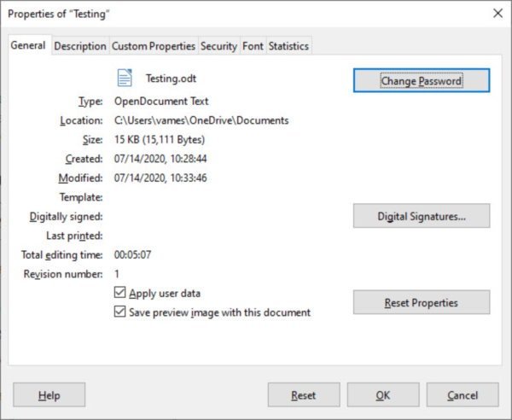Click the 15 KB (15,111 Bytes) size value
The height and width of the screenshot is (420, 512).
(x=160, y=140)
